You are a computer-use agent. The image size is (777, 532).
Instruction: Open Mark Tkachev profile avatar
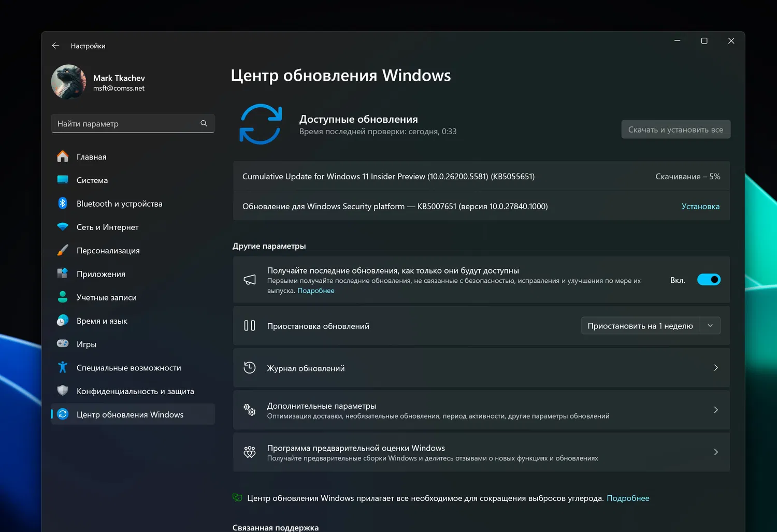coord(68,82)
